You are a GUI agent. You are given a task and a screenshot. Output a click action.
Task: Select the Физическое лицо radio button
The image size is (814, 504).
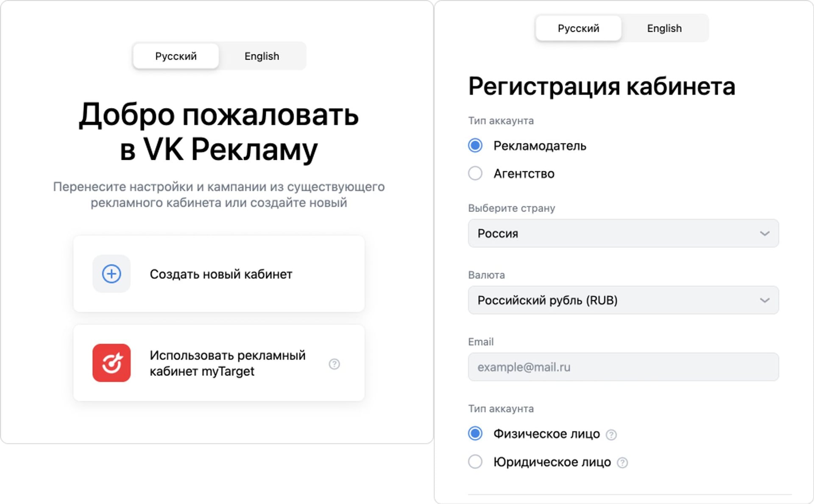tap(475, 434)
